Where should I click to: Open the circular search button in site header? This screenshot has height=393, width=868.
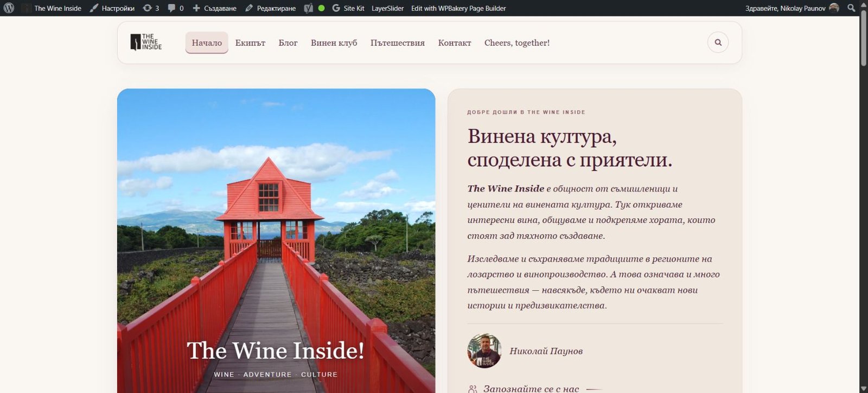(x=718, y=42)
